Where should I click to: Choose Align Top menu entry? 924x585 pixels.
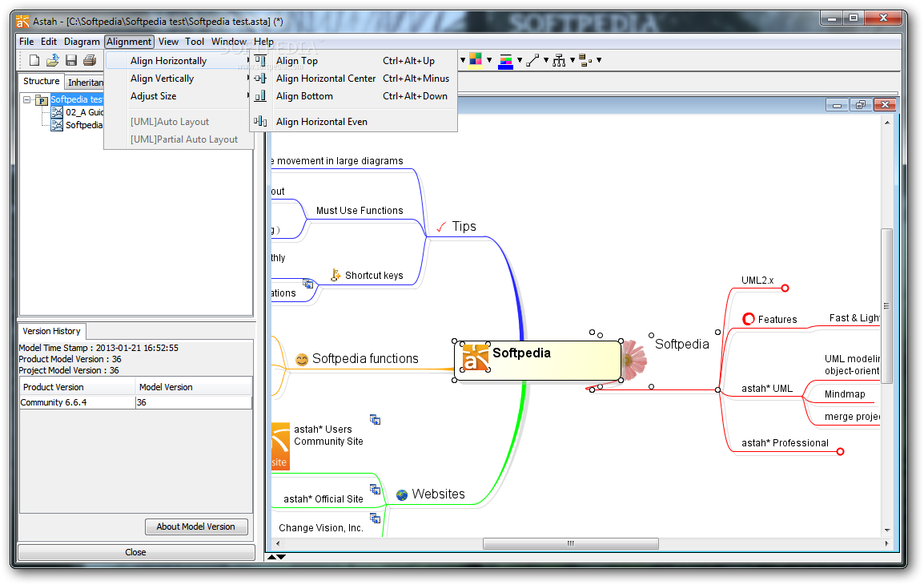point(354,61)
